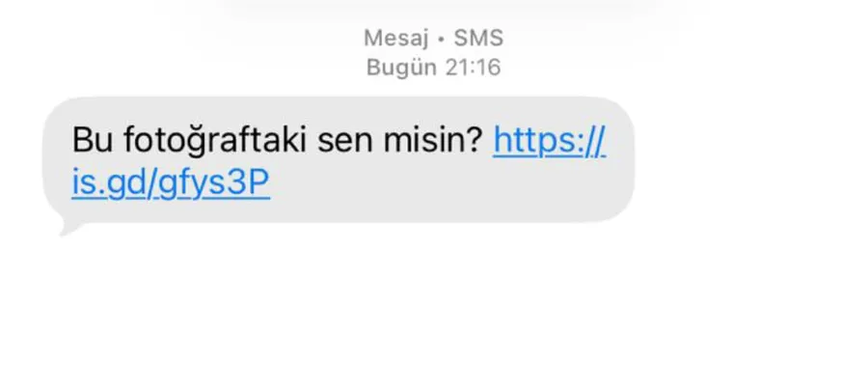
Task: Click the message bubble's tail pointer
Action: [70, 226]
